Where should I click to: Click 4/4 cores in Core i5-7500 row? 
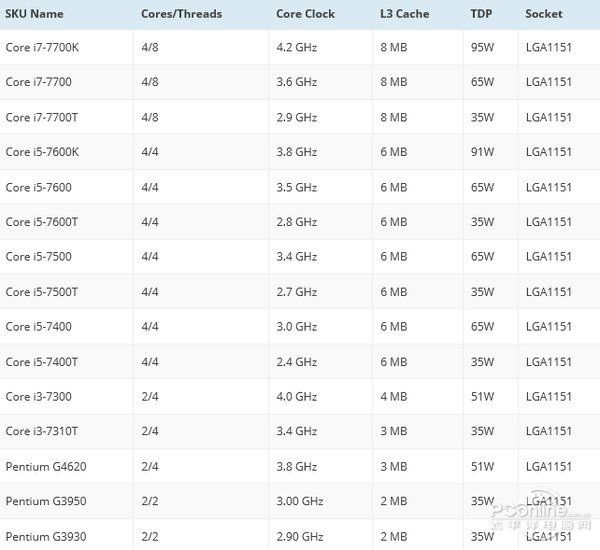tap(150, 256)
